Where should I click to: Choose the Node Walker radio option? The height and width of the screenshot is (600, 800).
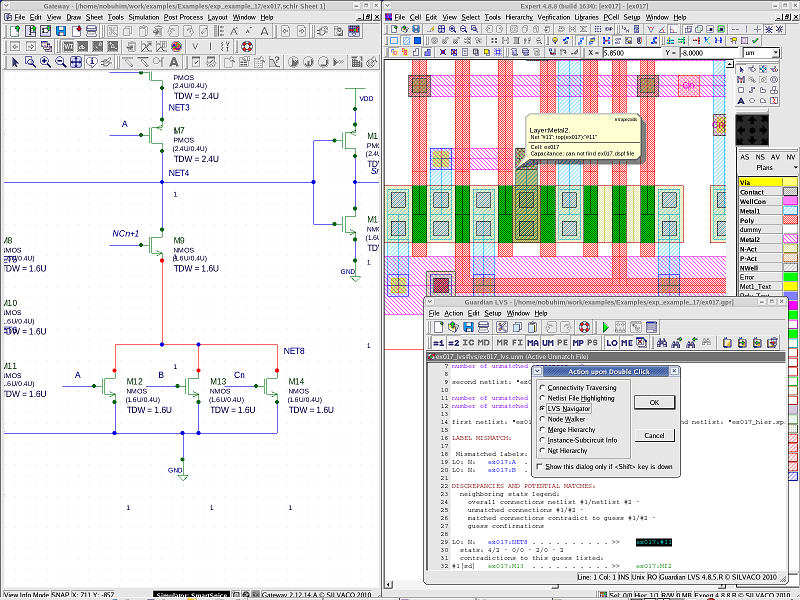coord(542,418)
